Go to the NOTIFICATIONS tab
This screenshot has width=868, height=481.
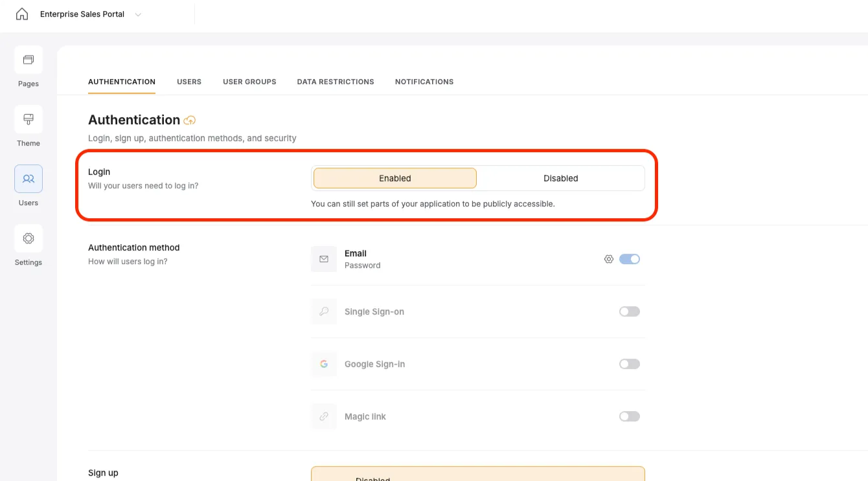pos(424,82)
